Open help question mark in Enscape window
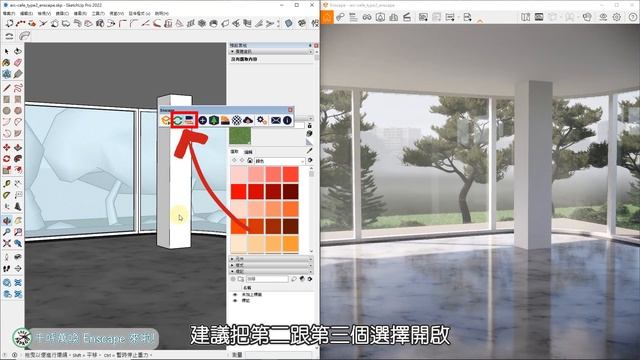The height and width of the screenshot is (360, 640). (633, 17)
